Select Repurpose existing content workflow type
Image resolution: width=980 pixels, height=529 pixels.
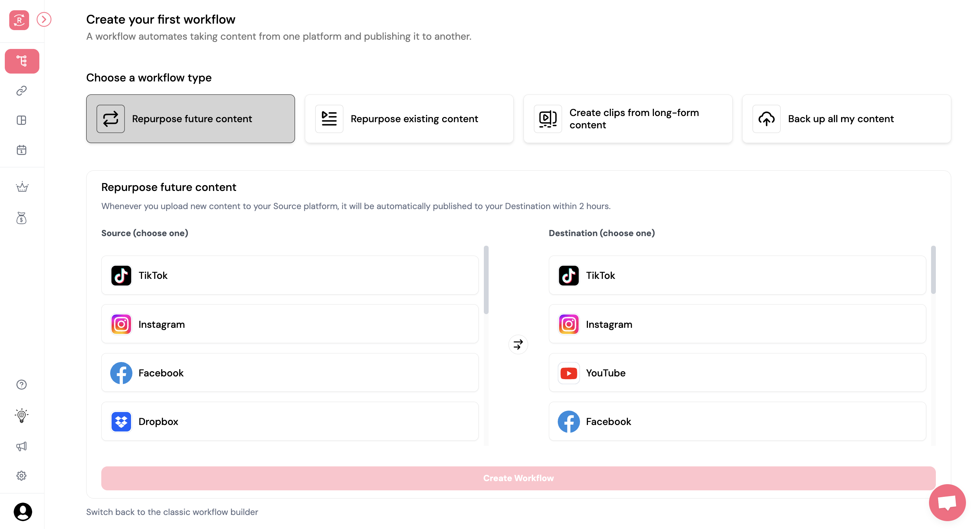pos(409,119)
